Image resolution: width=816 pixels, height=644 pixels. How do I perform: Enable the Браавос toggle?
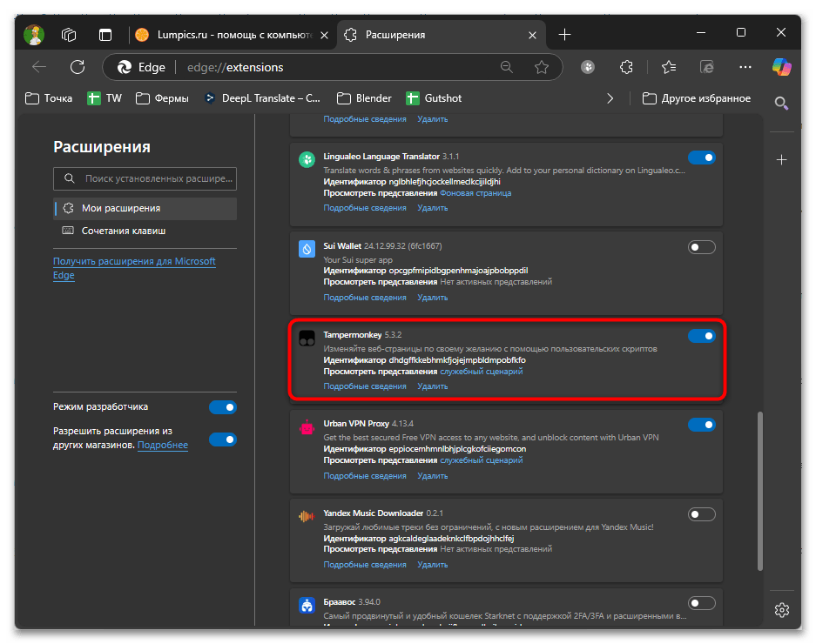[x=702, y=603]
